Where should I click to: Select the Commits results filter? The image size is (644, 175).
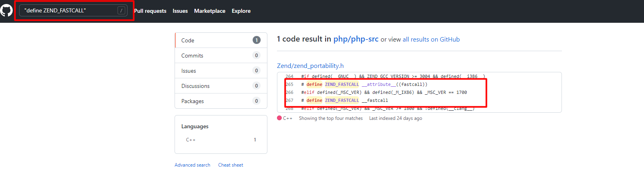[x=221, y=56]
